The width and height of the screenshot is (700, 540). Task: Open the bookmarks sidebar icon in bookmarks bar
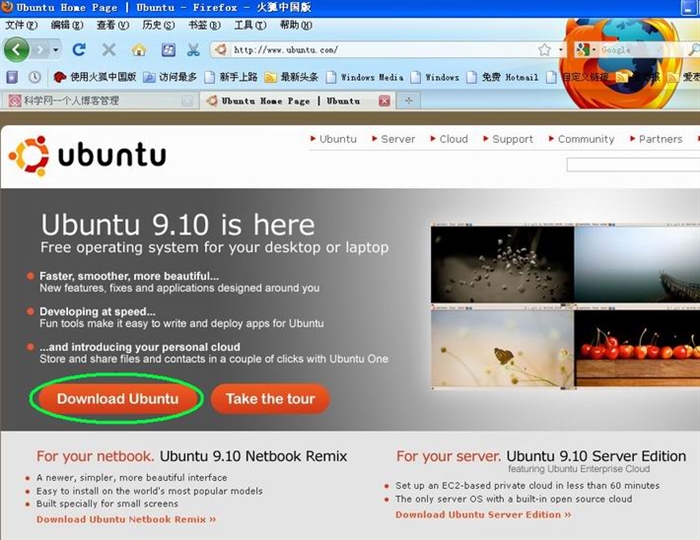[x=12, y=77]
